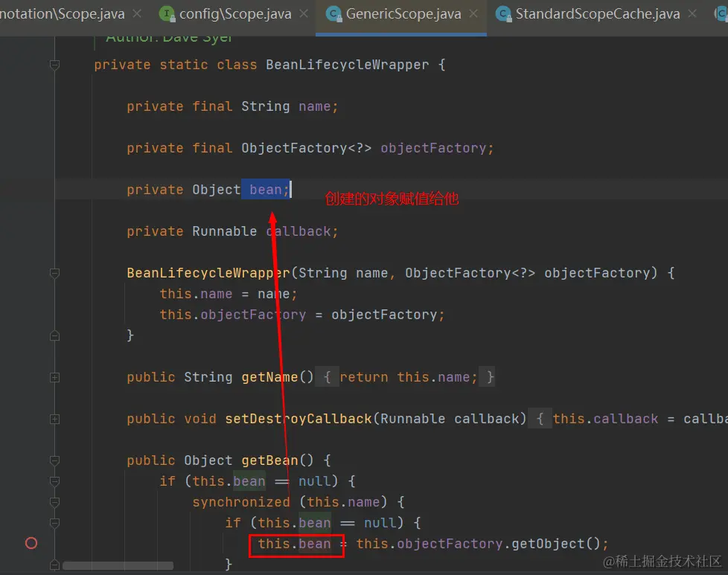This screenshot has height=575, width=728.
Task: Click 'this.name' in the constructor assignment
Action: 196,294
